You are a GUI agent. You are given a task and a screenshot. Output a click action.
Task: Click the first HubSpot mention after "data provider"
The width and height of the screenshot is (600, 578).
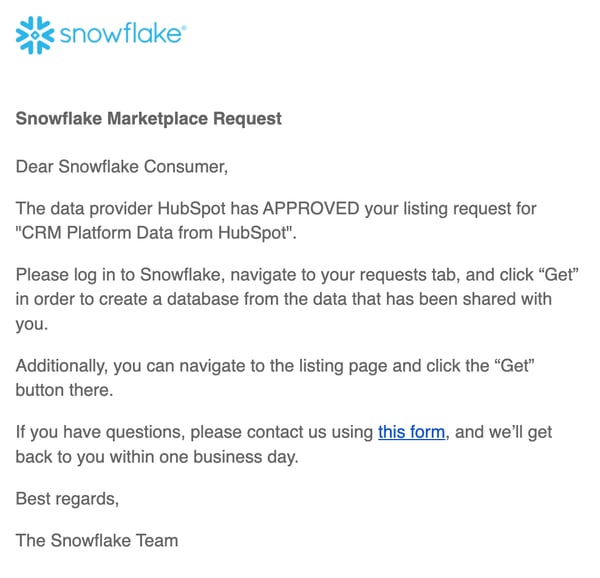pos(191,209)
